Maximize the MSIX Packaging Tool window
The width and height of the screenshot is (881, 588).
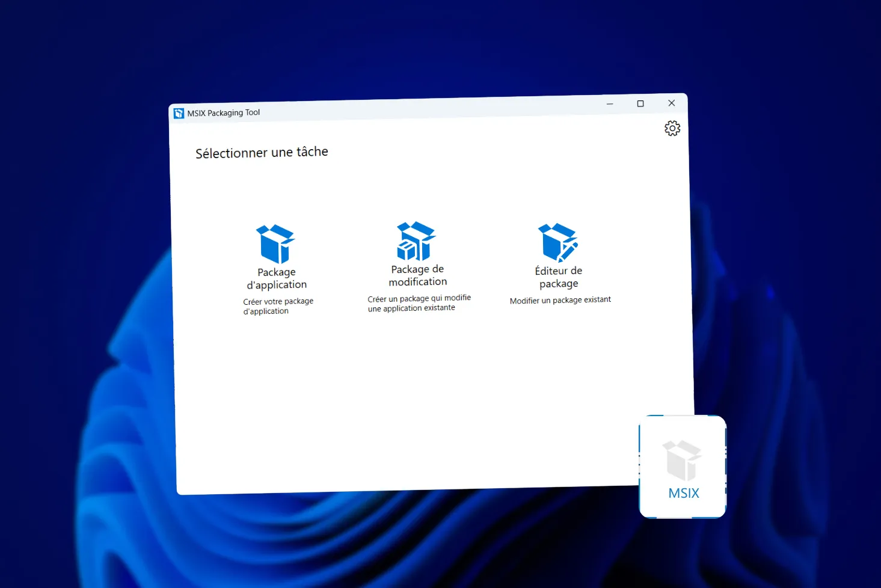click(x=640, y=103)
